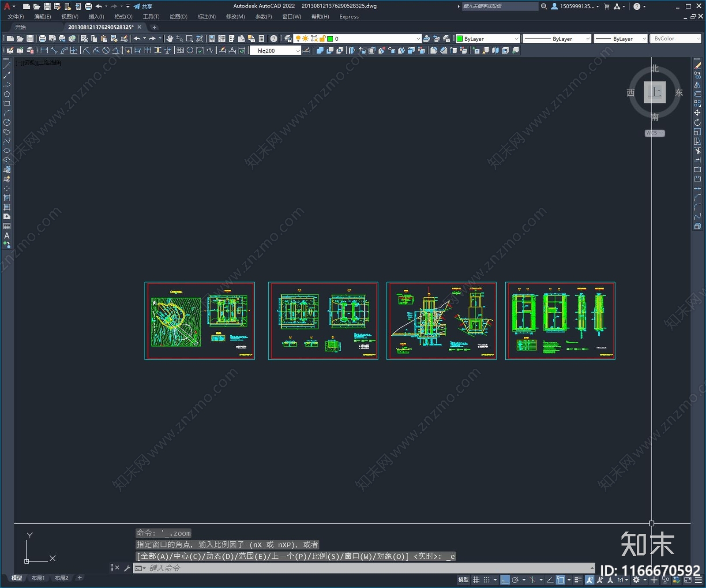
Task: Toggle grid display in status bar
Action: (476, 580)
